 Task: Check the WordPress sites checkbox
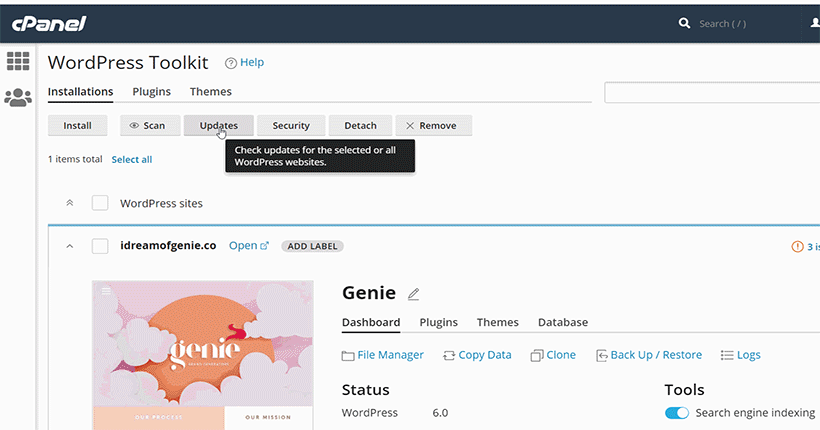click(x=100, y=203)
